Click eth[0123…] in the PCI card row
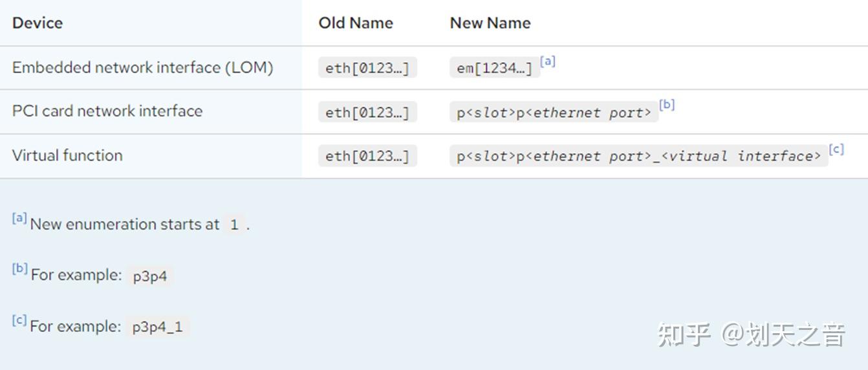This screenshot has width=868, height=370. [x=367, y=113]
